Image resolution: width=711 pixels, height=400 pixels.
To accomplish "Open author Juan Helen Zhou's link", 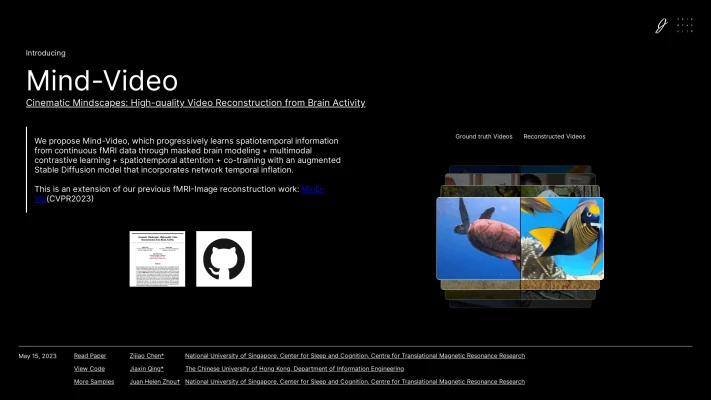I will (x=155, y=382).
